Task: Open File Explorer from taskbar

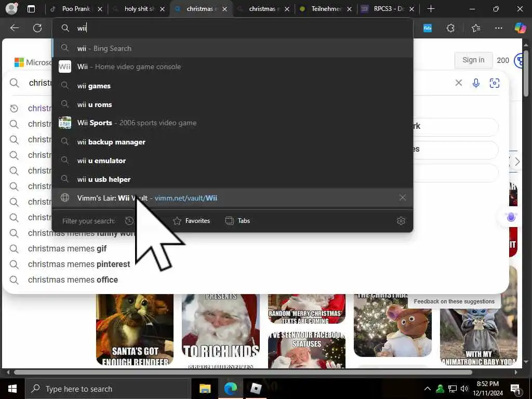Action: (x=205, y=389)
